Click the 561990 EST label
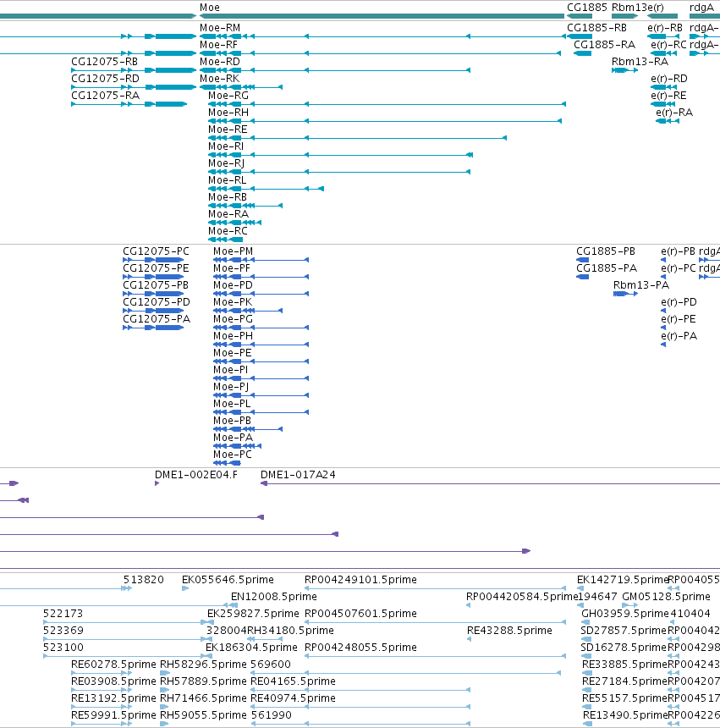The image size is (720, 728). pos(271,715)
